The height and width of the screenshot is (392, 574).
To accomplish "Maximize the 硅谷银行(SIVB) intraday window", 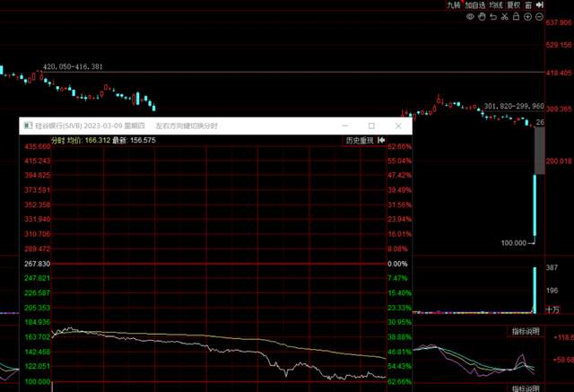I will click(x=371, y=126).
